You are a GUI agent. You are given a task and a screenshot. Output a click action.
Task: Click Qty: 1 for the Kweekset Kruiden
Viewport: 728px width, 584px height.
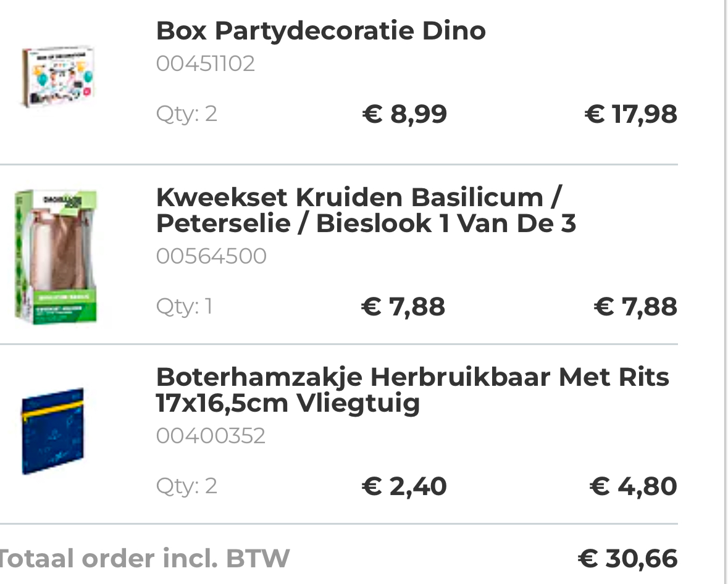click(184, 306)
